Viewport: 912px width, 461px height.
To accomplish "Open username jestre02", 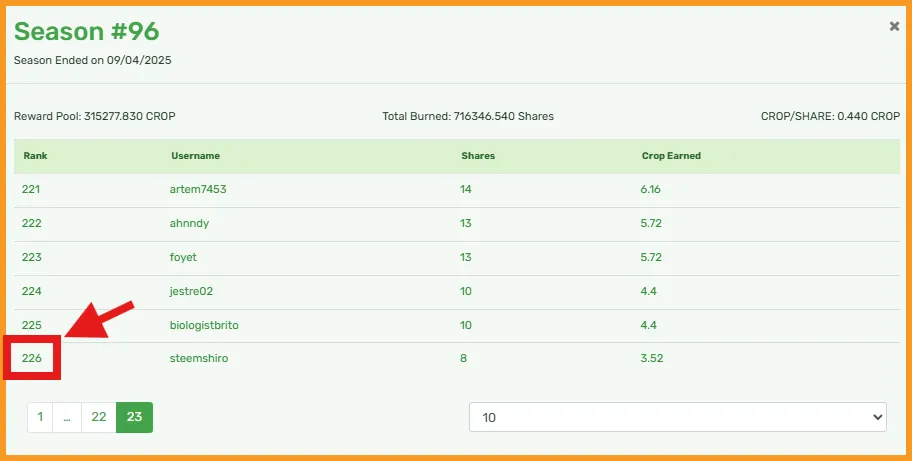I will (x=191, y=291).
